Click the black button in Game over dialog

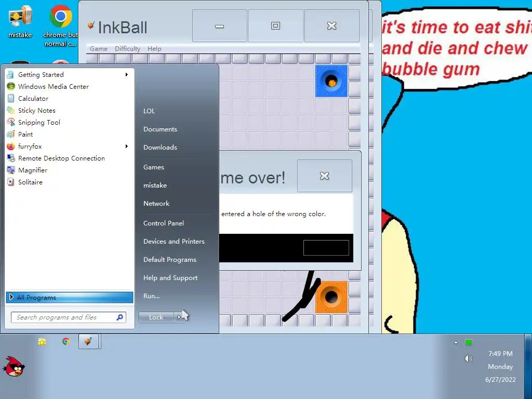click(x=326, y=248)
